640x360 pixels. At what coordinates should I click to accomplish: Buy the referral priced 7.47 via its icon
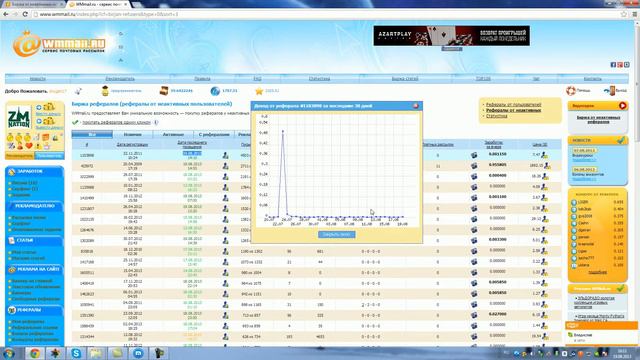544,155
